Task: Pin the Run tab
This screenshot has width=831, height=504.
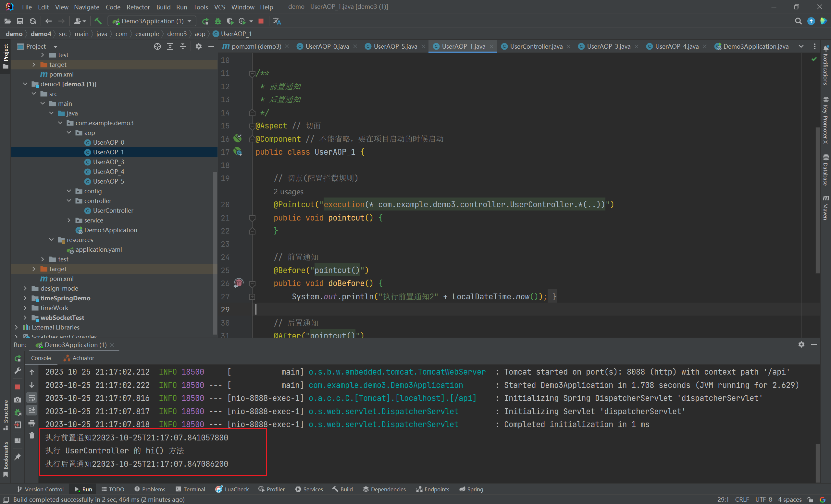Action: click(18, 457)
